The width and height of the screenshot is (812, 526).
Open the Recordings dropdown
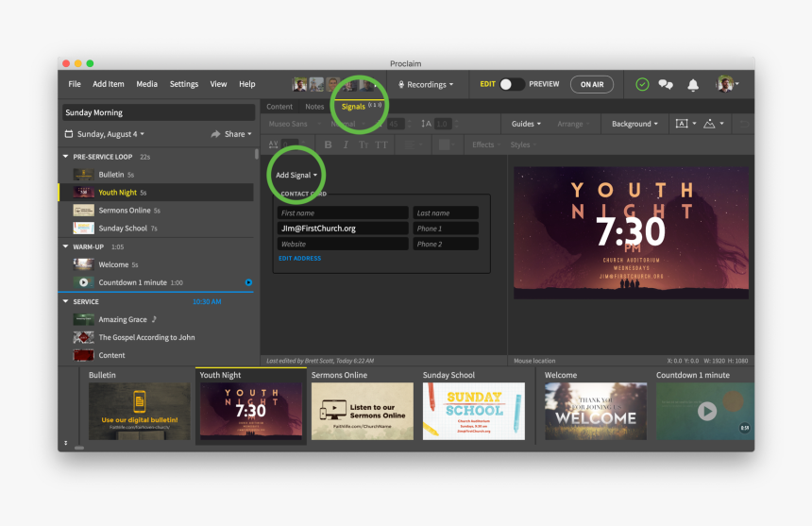coord(426,84)
